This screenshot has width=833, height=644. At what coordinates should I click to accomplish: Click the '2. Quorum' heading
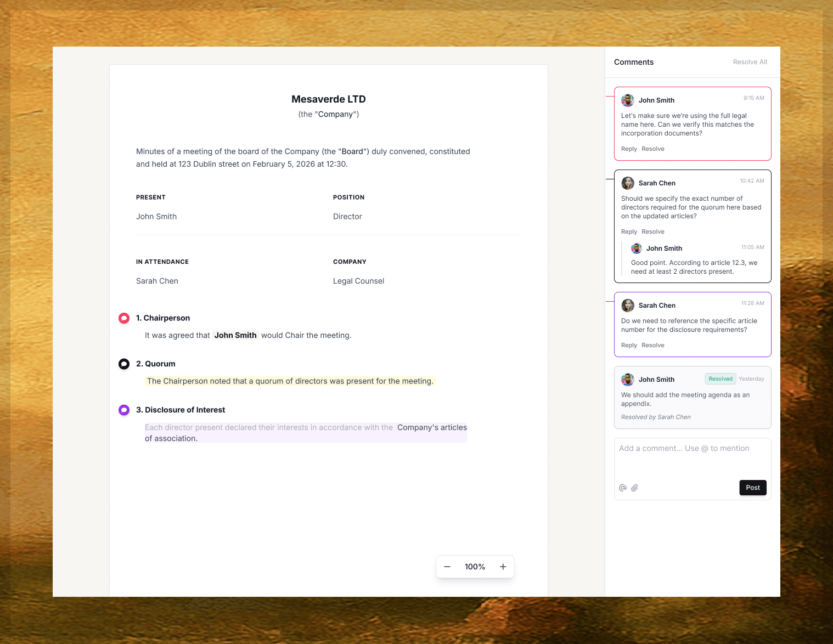156,364
